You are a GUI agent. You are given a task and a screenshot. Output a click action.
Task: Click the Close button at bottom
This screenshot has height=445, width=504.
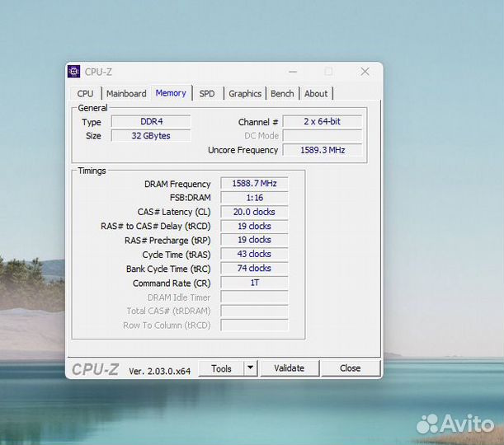click(351, 368)
